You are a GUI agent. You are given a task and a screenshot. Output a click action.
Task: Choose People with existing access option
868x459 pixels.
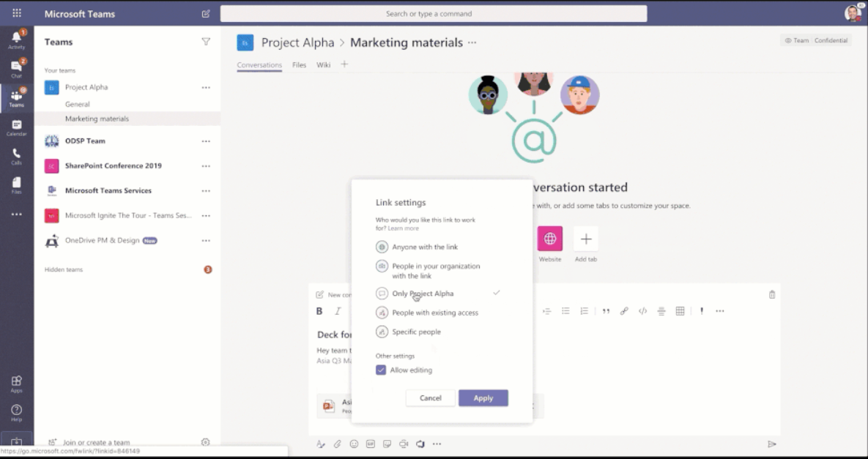click(434, 313)
